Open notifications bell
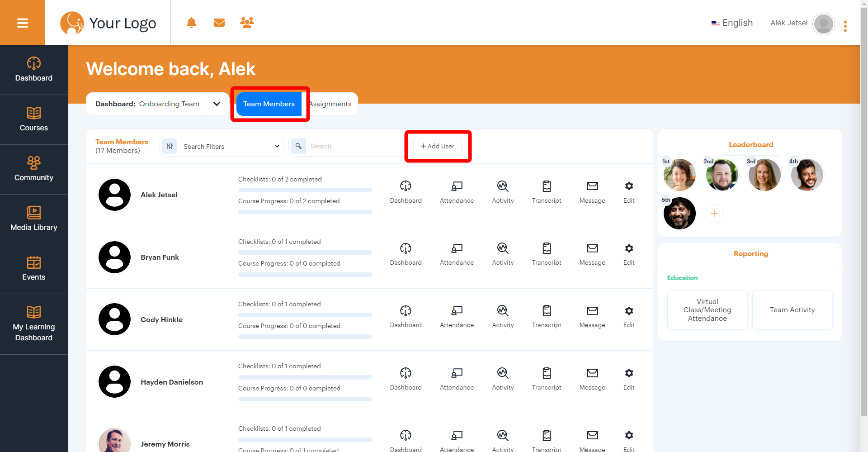Image resolution: width=868 pixels, height=452 pixels. click(x=191, y=23)
